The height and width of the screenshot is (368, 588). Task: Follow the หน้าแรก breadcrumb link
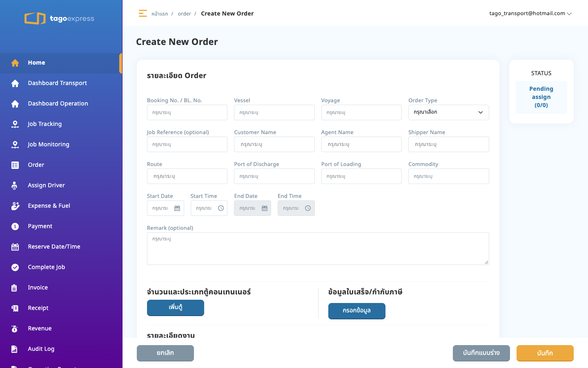pos(160,14)
